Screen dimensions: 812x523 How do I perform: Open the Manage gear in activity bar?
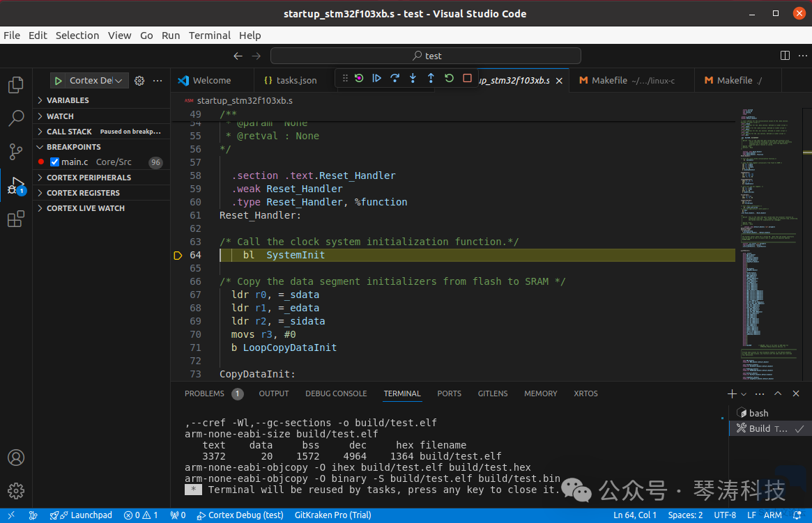pos(15,490)
